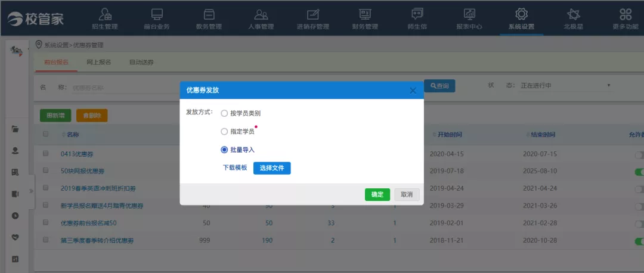Switch to 自动送券 tab

pyautogui.click(x=141, y=62)
